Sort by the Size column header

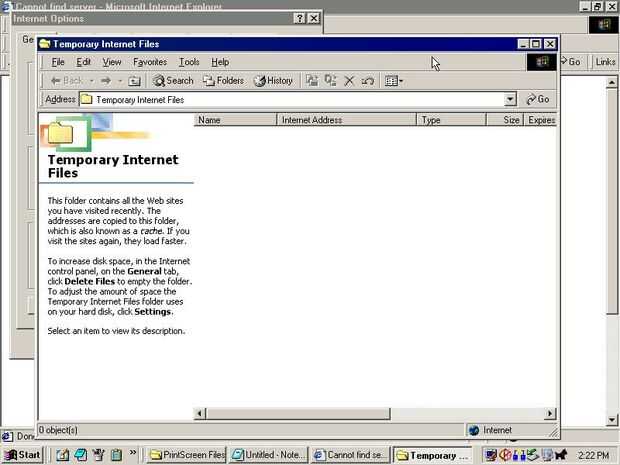[505, 120]
